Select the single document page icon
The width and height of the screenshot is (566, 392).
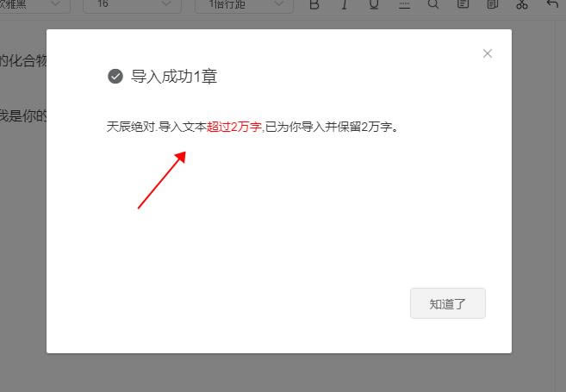coord(463,4)
